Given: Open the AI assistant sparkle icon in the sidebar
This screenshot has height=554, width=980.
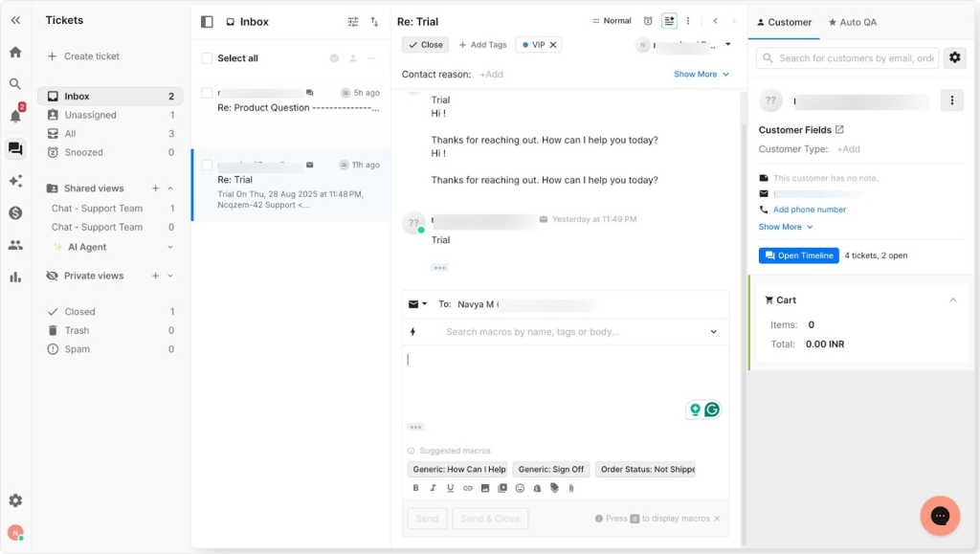Looking at the screenshot, I should click(x=15, y=181).
